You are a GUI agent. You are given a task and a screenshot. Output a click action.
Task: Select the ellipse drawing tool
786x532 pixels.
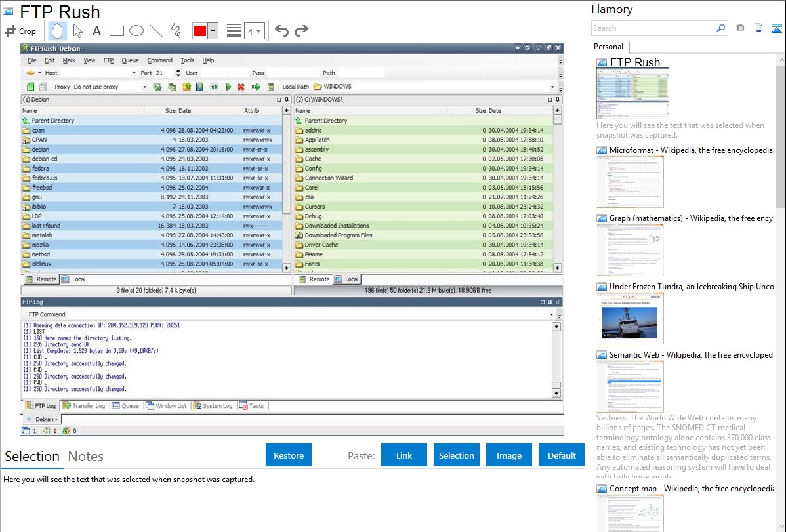136,31
